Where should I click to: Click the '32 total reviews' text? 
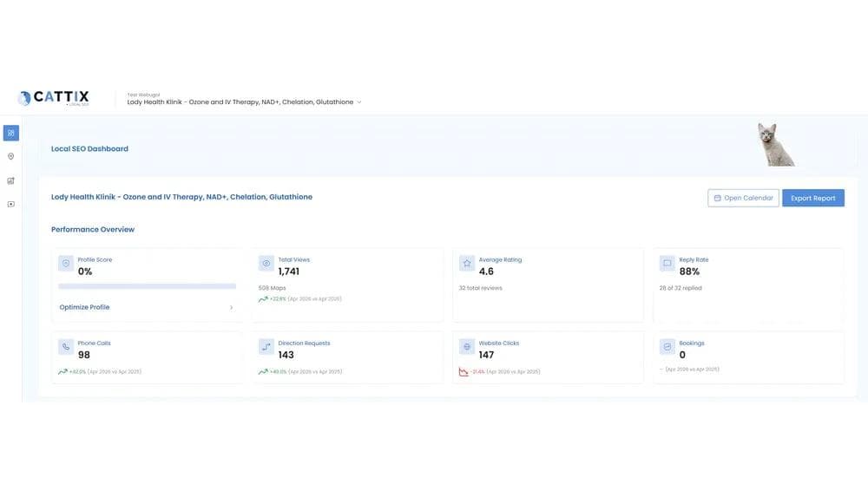click(x=481, y=288)
